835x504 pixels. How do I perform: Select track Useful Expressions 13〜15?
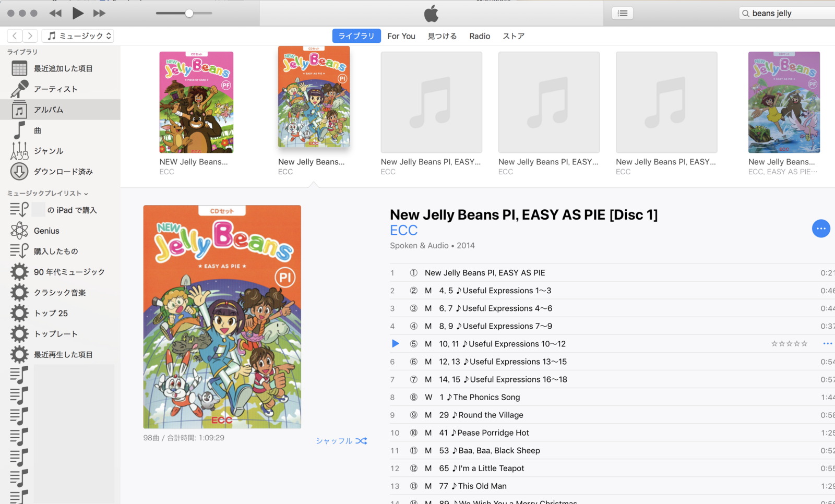click(x=612, y=362)
